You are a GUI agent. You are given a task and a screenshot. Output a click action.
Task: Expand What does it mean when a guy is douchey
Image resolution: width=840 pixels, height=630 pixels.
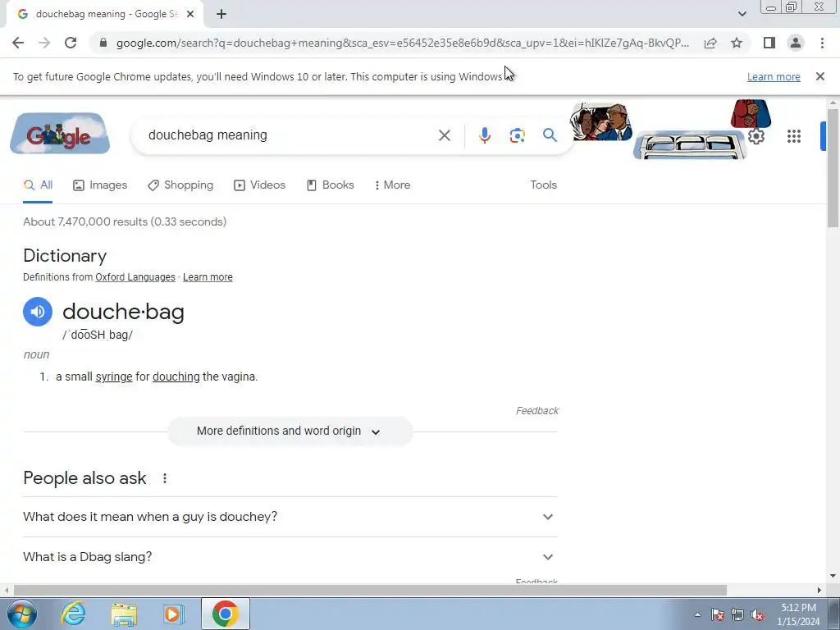click(x=290, y=517)
